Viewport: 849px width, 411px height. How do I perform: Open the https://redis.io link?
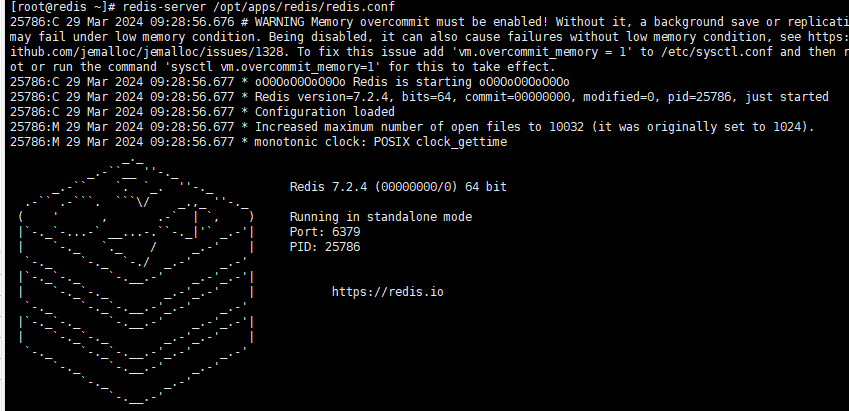pyautogui.click(x=388, y=292)
